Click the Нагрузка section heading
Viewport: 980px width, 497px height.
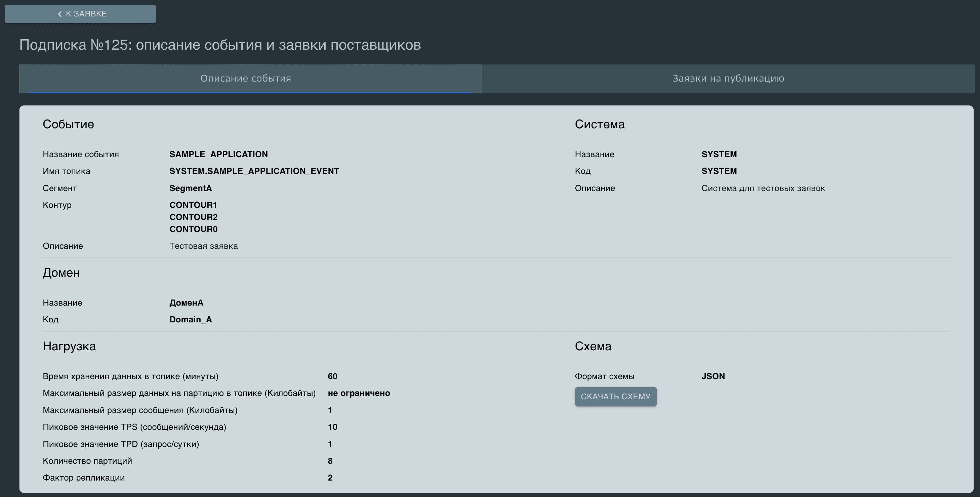tap(69, 346)
